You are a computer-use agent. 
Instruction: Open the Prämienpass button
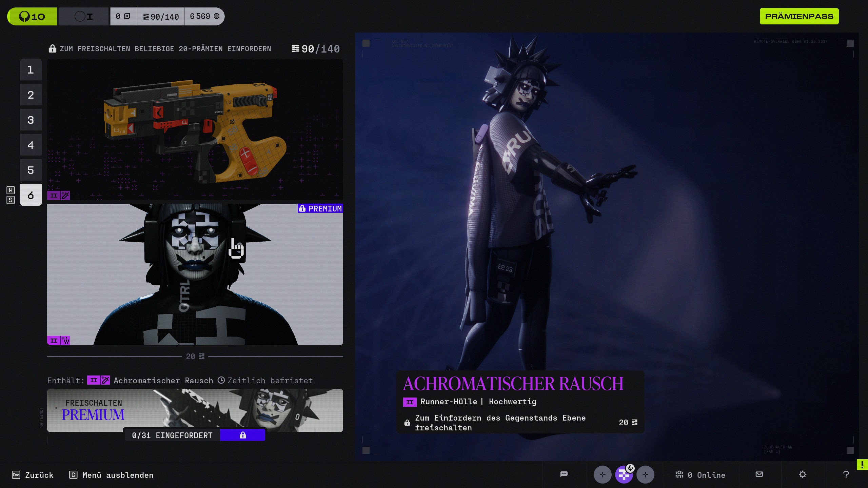(x=799, y=16)
